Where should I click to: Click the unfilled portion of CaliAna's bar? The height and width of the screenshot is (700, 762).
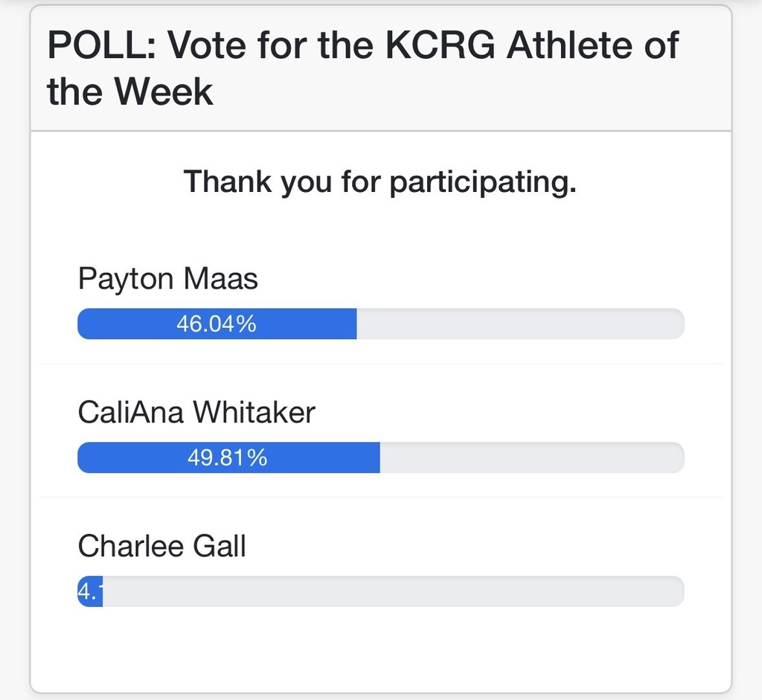(532, 457)
